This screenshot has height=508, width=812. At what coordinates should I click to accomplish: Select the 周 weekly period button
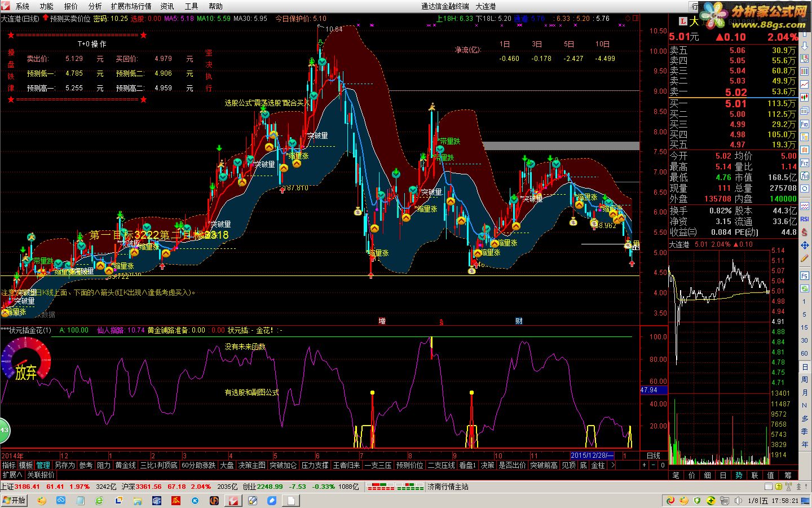click(805, 379)
